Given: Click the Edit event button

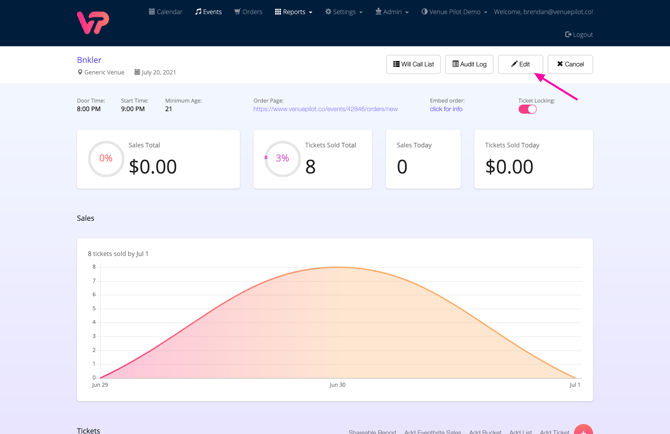Looking at the screenshot, I should pos(520,64).
